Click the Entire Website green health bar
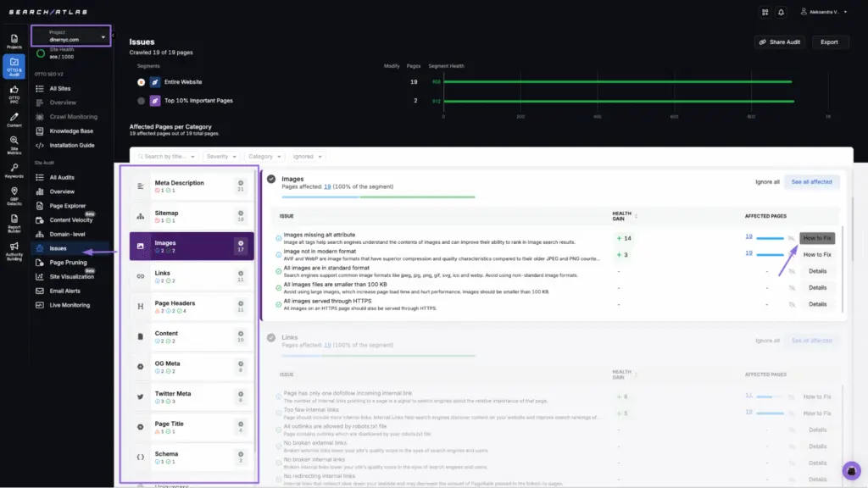Image resolution: width=868 pixels, height=488 pixels. click(x=617, y=82)
